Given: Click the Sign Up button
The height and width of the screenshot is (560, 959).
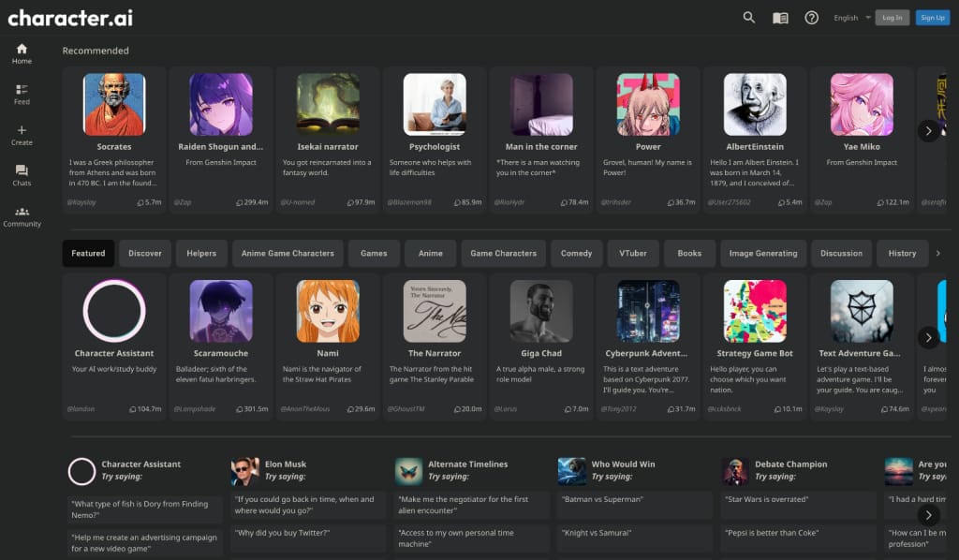Looking at the screenshot, I should click(x=932, y=18).
